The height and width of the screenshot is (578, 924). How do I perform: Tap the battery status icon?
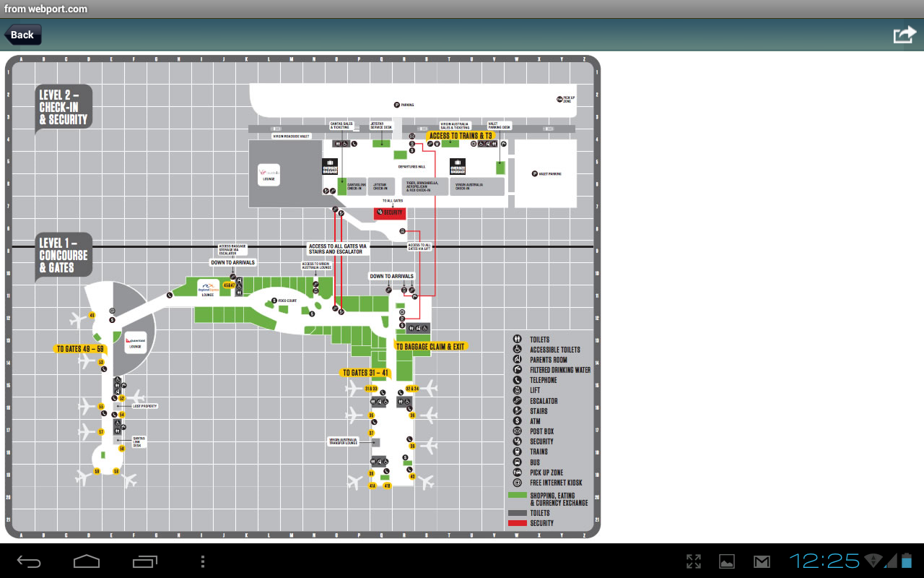[907, 561]
